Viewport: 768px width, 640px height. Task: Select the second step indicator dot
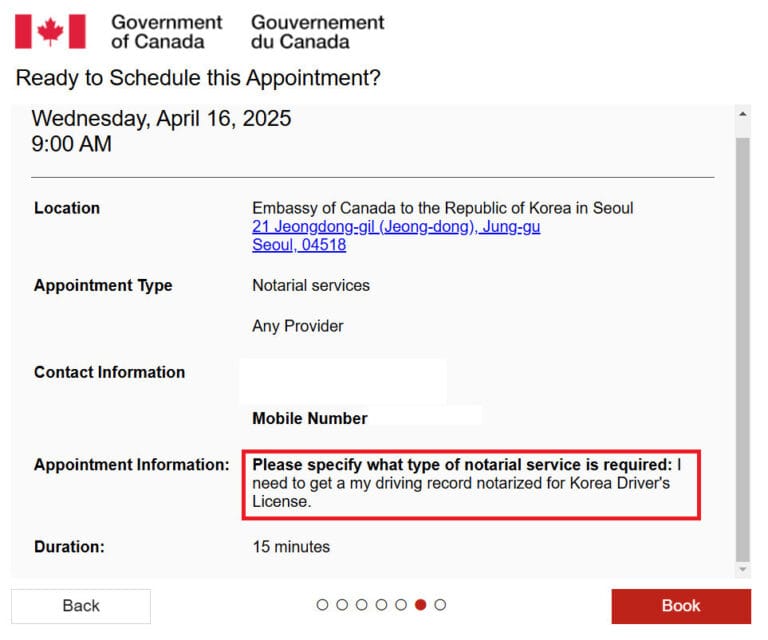click(342, 605)
